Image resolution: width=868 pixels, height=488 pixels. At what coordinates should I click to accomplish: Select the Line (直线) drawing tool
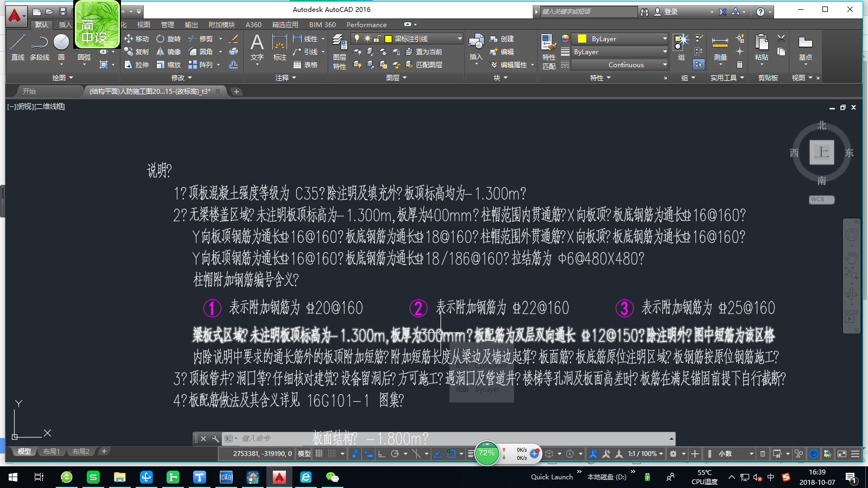pyautogui.click(x=17, y=47)
